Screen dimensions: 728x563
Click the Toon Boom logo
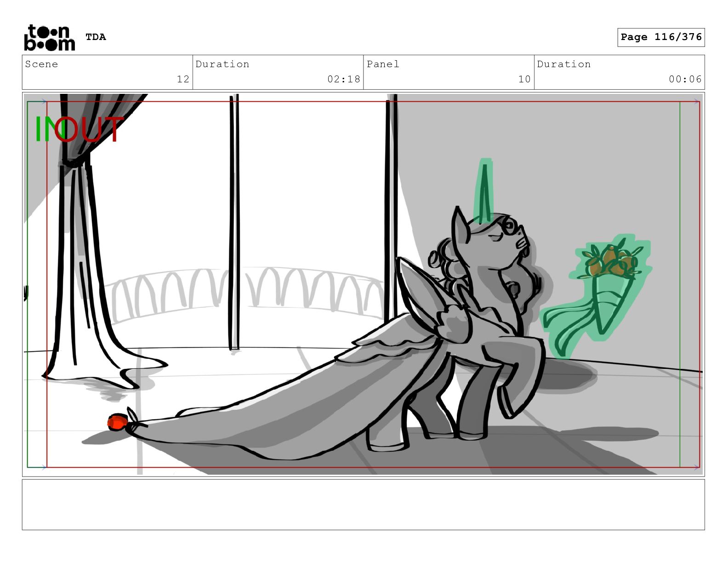(x=49, y=37)
